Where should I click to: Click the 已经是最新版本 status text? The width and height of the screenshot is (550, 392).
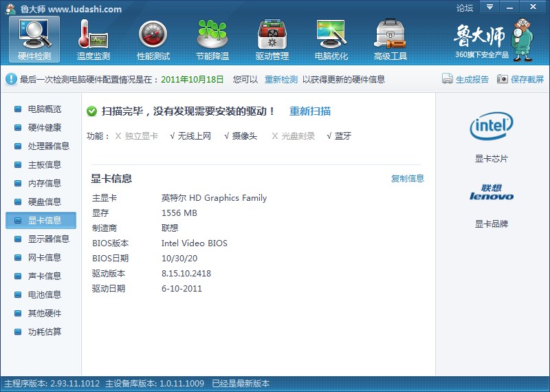[241, 383]
